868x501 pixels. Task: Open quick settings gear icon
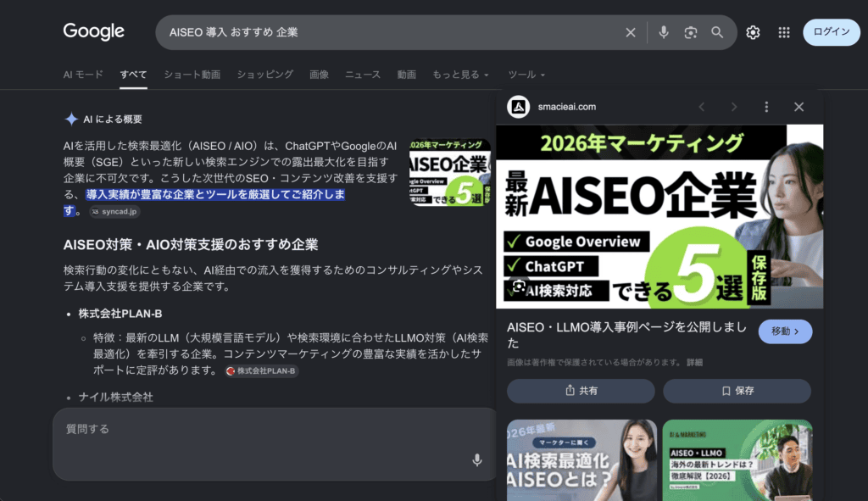[753, 33]
